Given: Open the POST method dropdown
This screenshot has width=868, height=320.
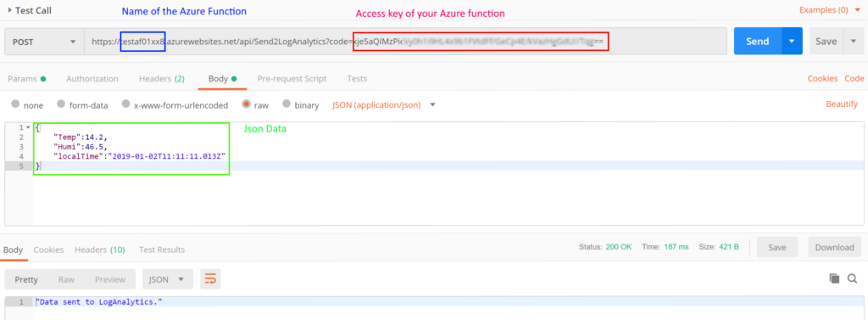Looking at the screenshot, I should pyautogui.click(x=44, y=42).
